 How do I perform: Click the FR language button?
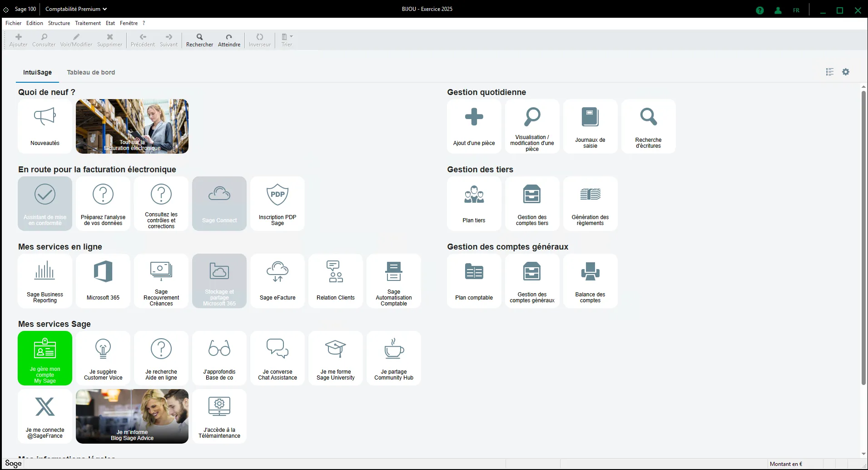[796, 10]
